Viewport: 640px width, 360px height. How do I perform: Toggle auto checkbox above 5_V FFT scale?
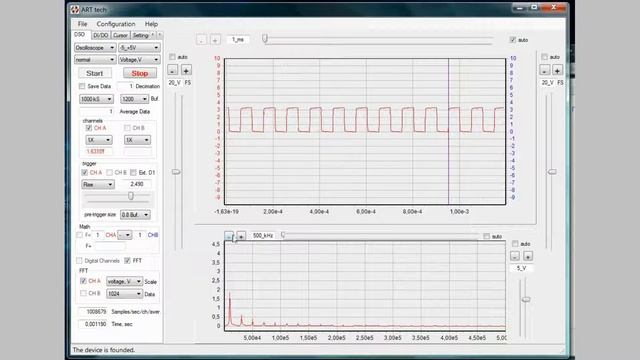point(515,244)
